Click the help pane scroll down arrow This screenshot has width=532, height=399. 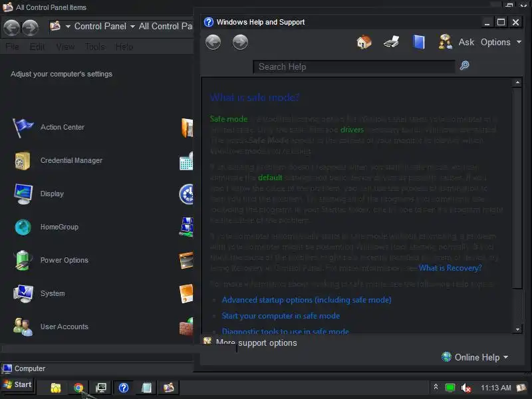[x=517, y=329]
